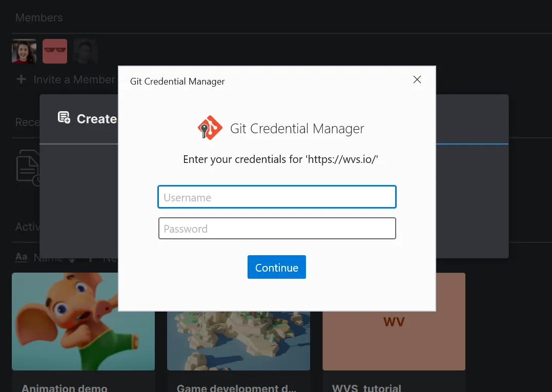Image resolution: width=552 pixels, height=392 pixels.
Task: Click the Git Credential Manager key logo
Action: 210,128
